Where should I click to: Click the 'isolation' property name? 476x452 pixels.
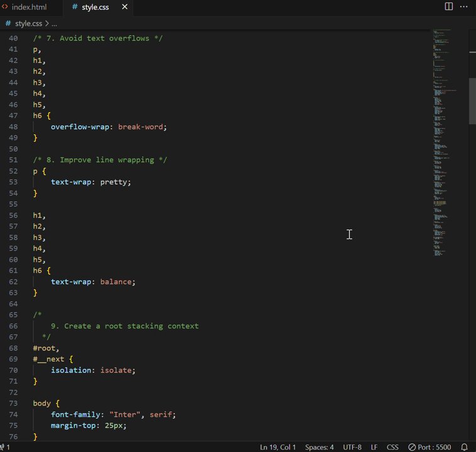[x=71, y=370]
